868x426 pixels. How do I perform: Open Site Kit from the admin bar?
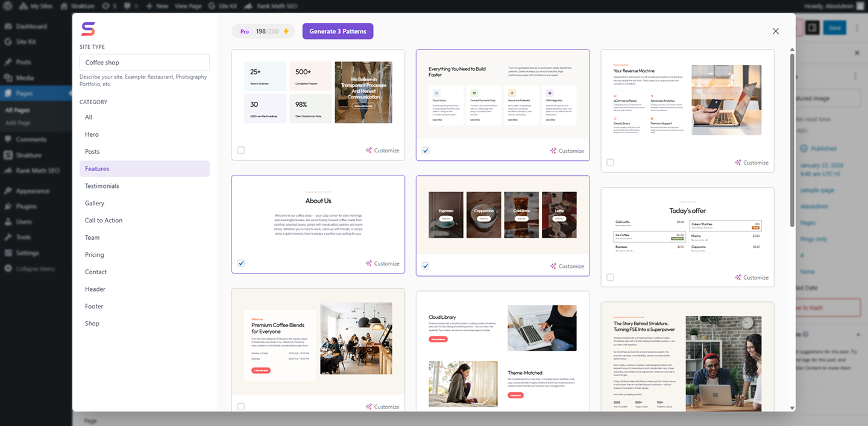(222, 5)
